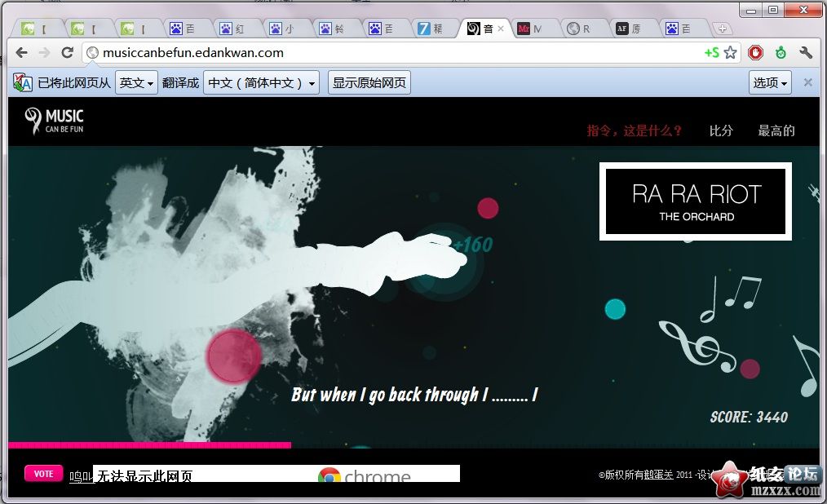
Task: Dismiss the translation bar
Action: click(x=807, y=82)
